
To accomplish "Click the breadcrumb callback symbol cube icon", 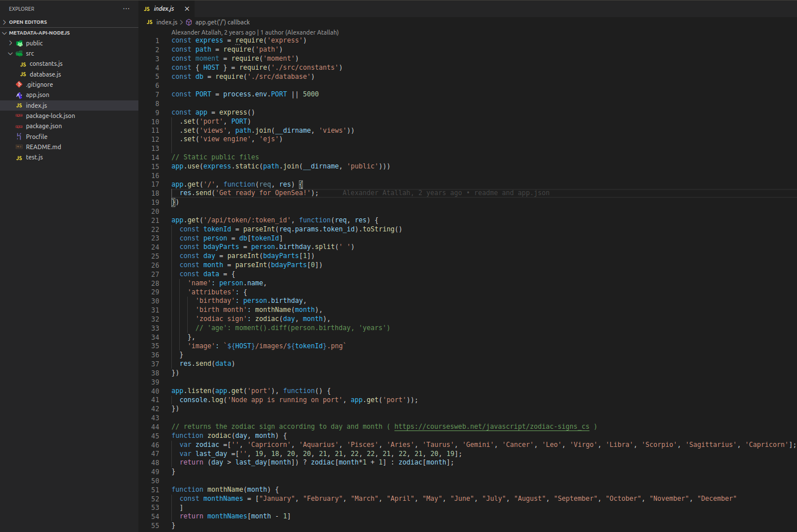I will click(189, 22).
